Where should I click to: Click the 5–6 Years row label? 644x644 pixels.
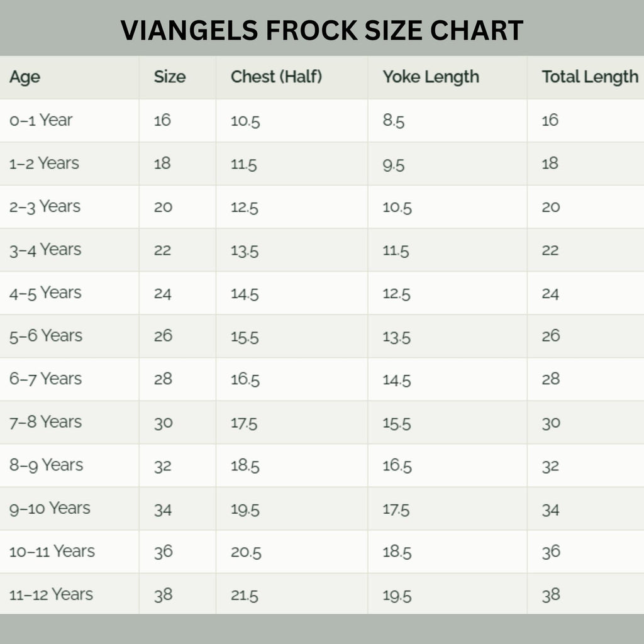(x=45, y=336)
